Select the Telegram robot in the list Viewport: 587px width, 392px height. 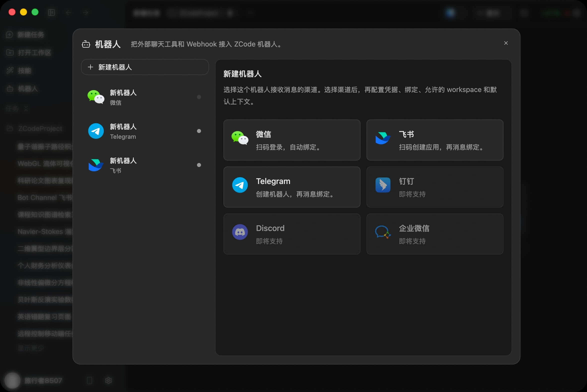pyautogui.click(x=145, y=131)
